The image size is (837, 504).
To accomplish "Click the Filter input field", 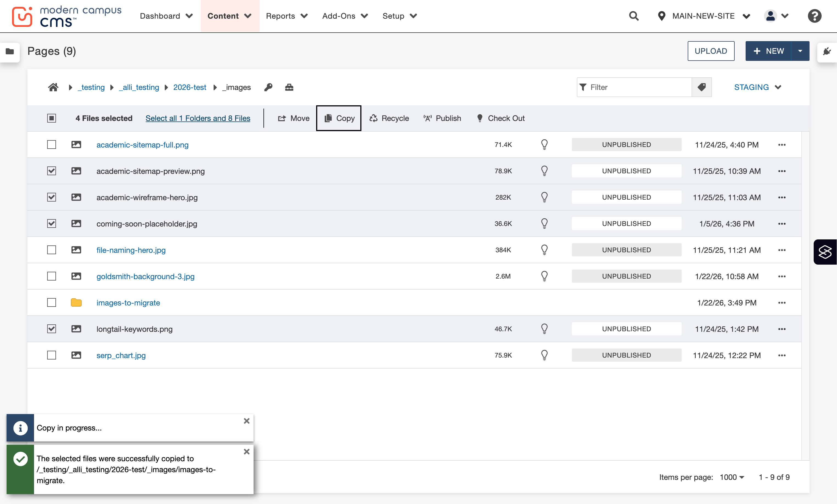I will [634, 87].
